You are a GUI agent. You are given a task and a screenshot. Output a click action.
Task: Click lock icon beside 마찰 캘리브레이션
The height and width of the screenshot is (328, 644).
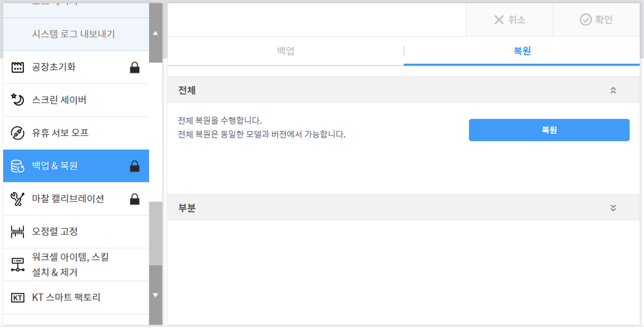point(135,199)
